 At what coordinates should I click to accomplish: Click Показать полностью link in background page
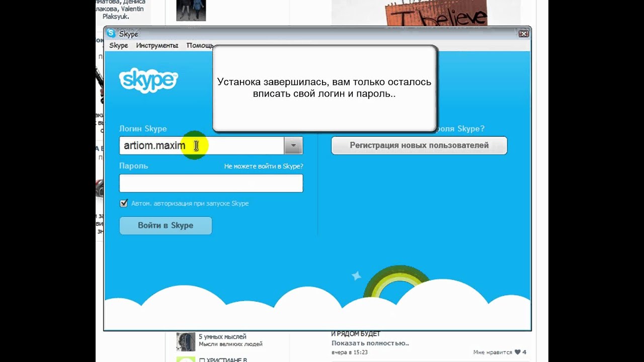370,343
